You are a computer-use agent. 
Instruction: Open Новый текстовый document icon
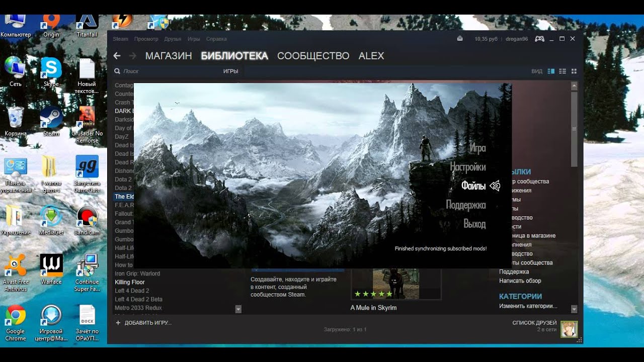click(x=87, y=75)
